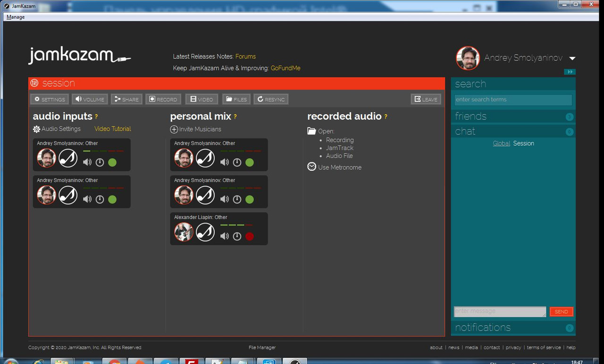
Task: Expand the search panel header
Action: coord(513,84)
